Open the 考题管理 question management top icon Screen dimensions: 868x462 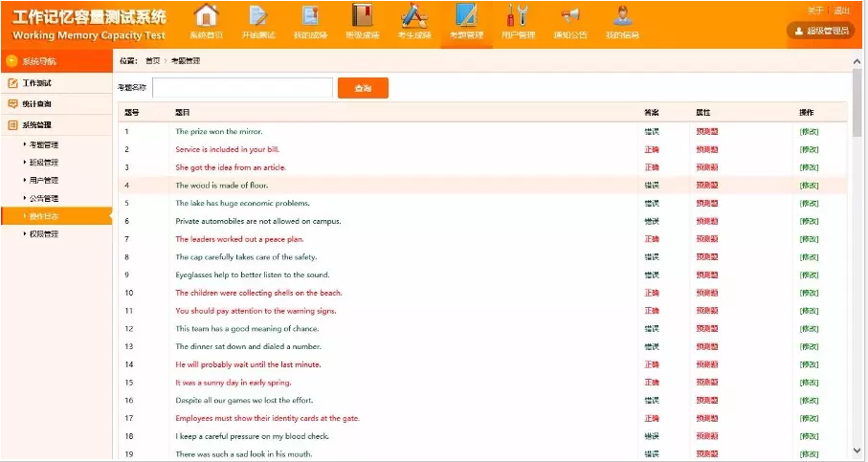coord(466,15)
